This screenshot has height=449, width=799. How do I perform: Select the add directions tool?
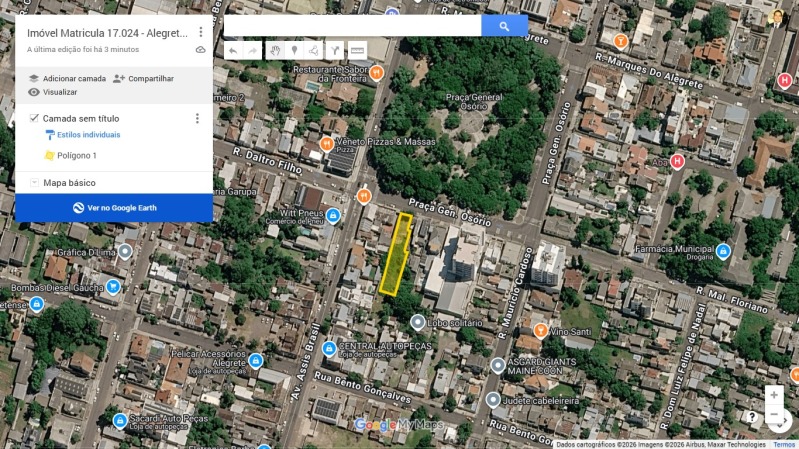334,50
